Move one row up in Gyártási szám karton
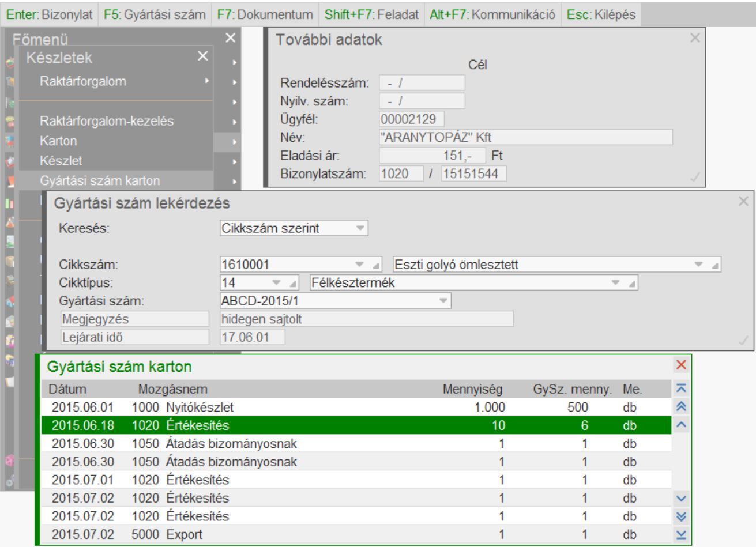This screenshot has width=756, height=547. tap(681, 425)
